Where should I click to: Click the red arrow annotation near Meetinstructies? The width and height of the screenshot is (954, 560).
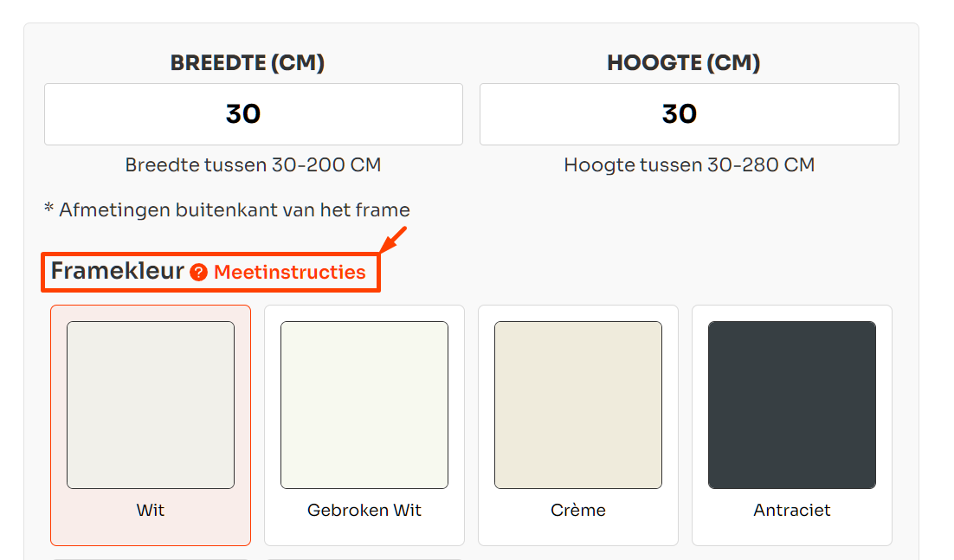tap(393, 239)
